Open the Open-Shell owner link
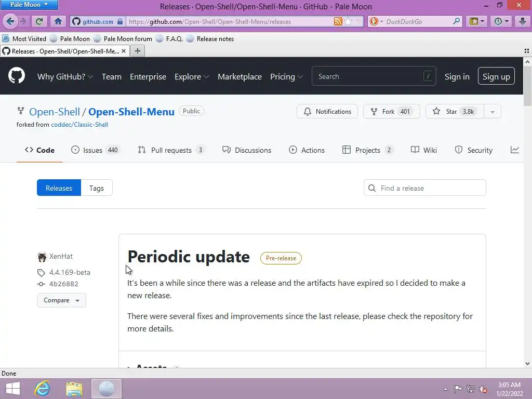 (x=54, y=112)
